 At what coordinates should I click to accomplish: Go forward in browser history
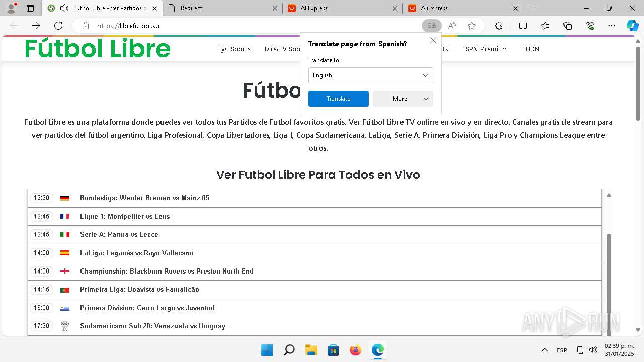click(x=36, y=26)
